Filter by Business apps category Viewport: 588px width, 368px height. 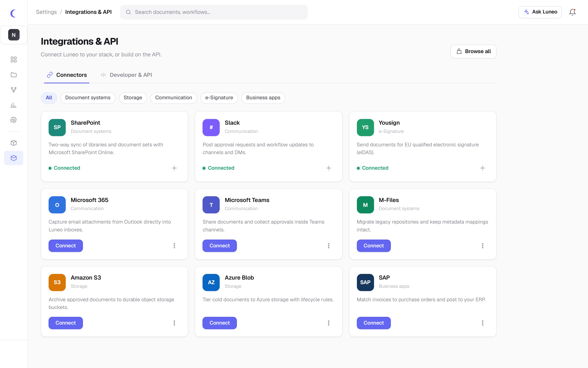(x=263, y=98)
